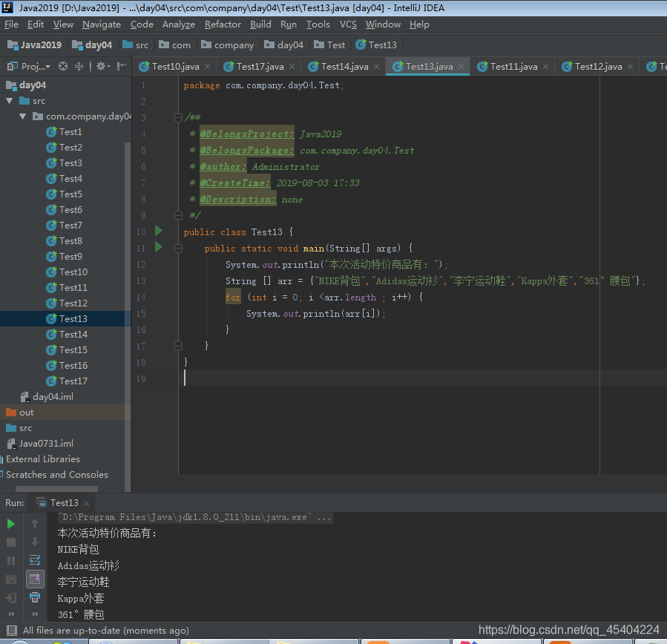Viewport: 667px width, 644px height.
Task: Switch to Test10.java editor tab
Action: (175, 66)
